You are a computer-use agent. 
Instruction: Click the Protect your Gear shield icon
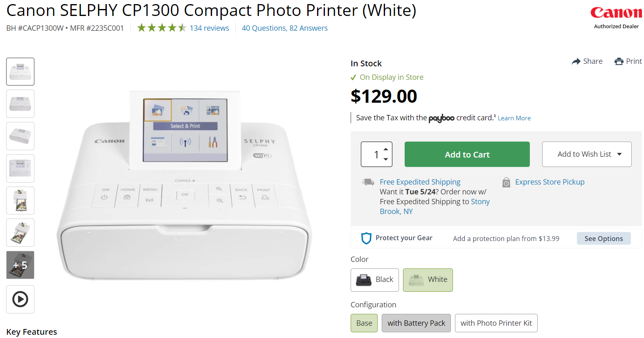click(366, 238)
